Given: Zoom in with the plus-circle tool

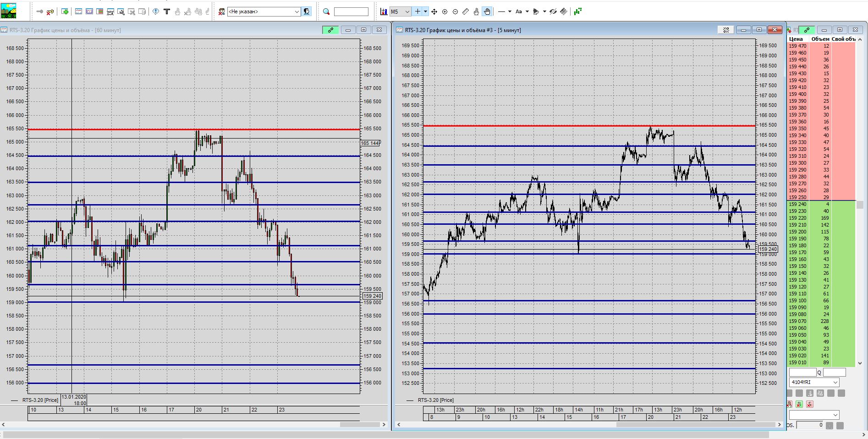Looking at the screenshot, I should [445, 11].
